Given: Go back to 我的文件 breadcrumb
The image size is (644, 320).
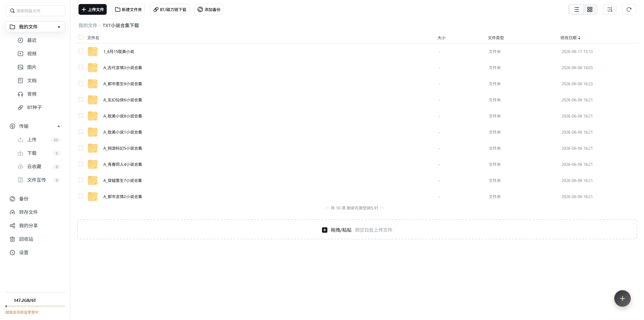Looking at the screenshot, I should 88,26.
